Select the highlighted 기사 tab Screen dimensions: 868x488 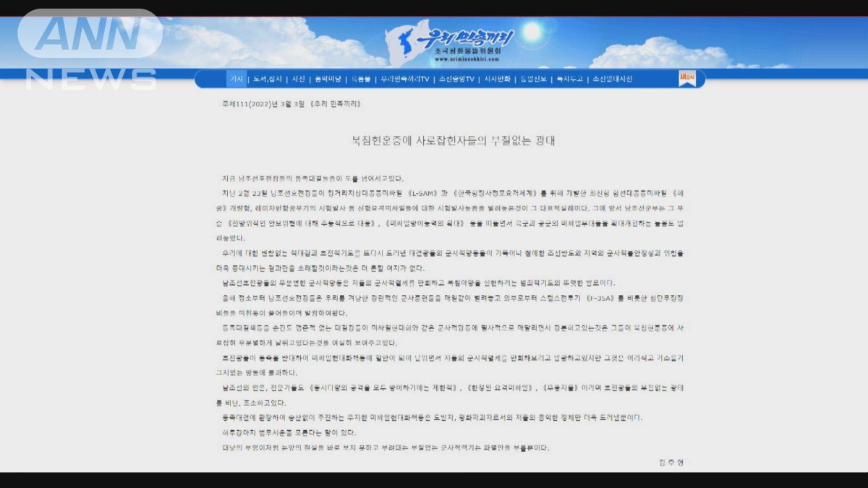(x=237, y=79)
